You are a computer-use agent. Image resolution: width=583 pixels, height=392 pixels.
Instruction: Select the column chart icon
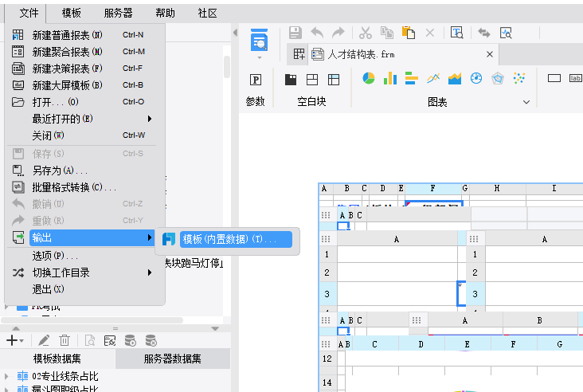(390, 78)
